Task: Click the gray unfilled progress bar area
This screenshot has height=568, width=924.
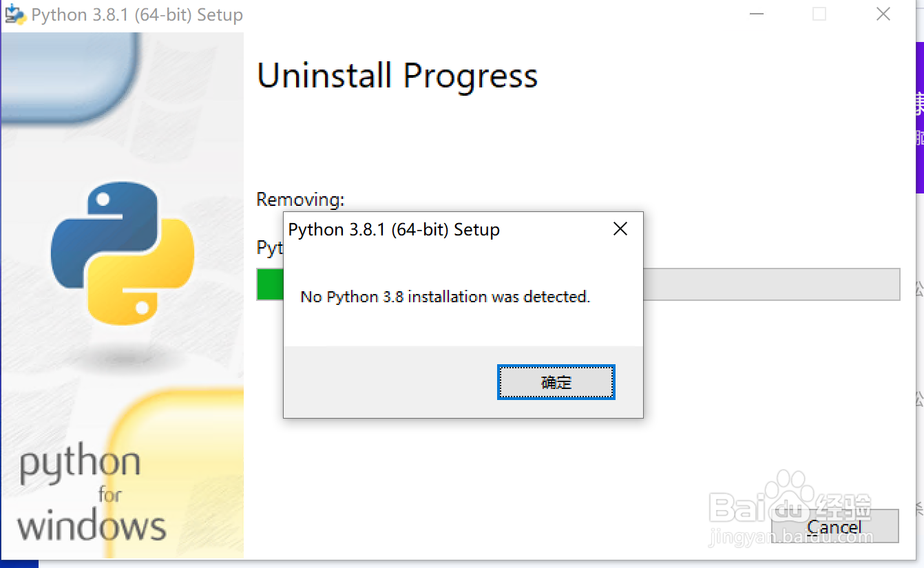Action: click(771, 284)
